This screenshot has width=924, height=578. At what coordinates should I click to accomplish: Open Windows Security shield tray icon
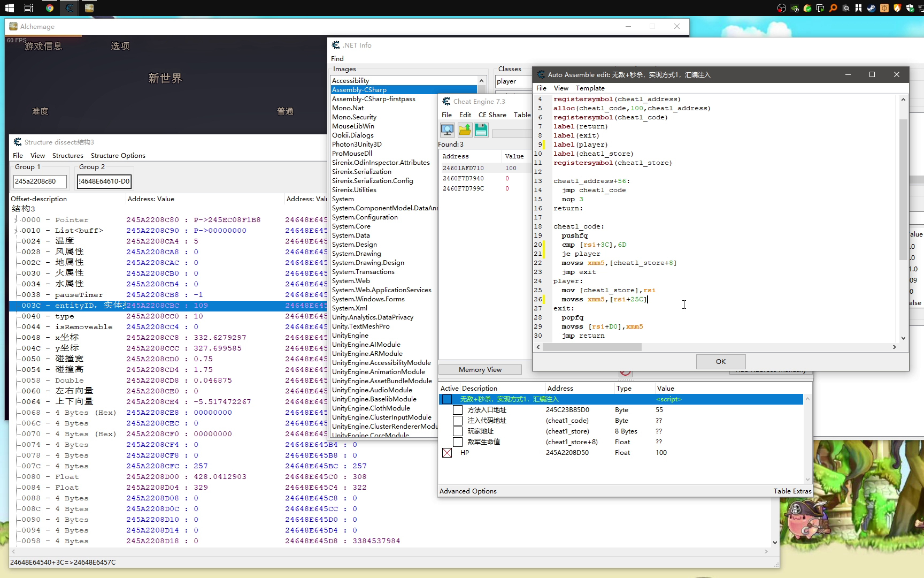click(x=910, y=8)
